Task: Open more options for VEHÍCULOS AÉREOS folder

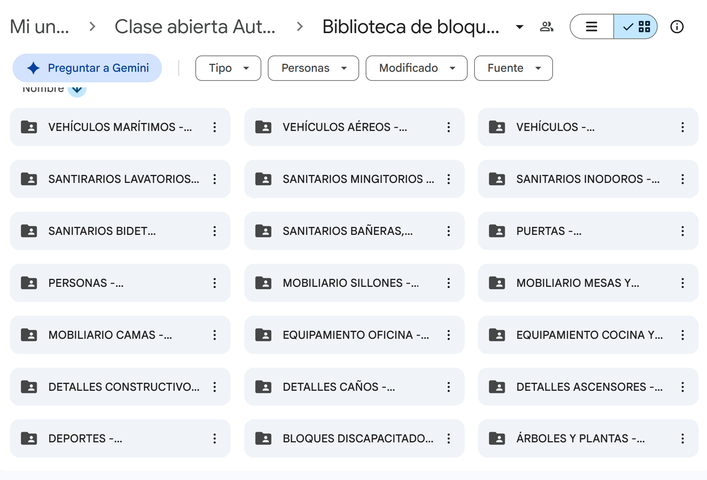Action: click(449, 127)
